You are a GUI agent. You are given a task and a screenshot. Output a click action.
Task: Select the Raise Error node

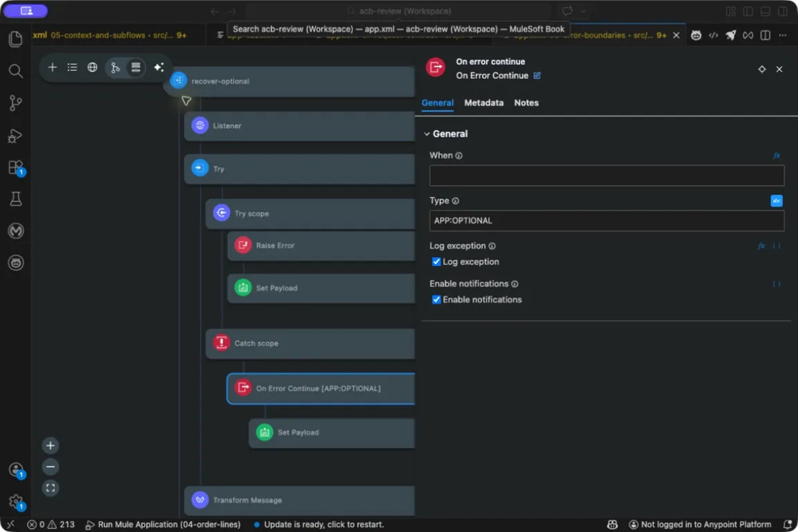[x=321, y=245]
